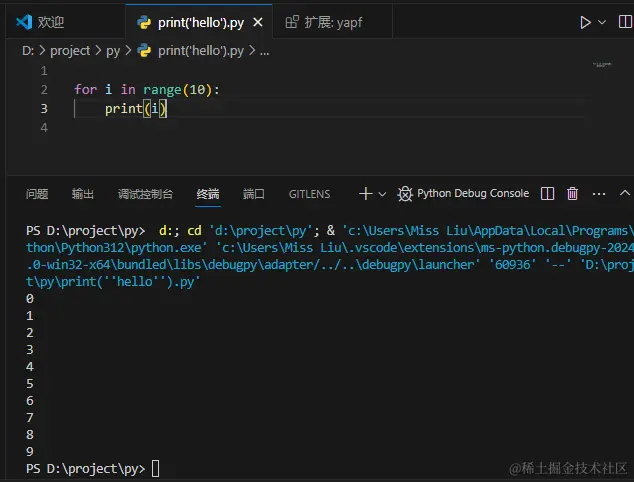Screen dimensions: 634x482
Task: Open the 问题 problems panel tab
Action: click(37, 194)
